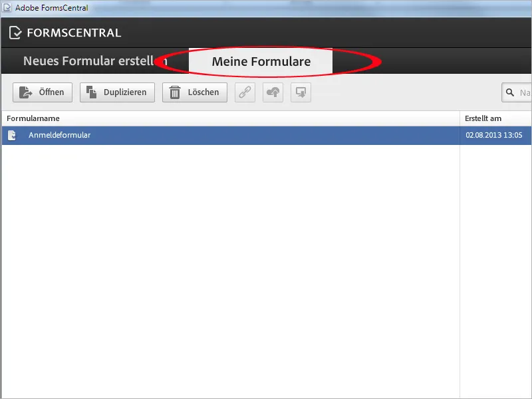The width and height of the screenshot is (532, 399).
Task: Click the Öffnen button
Action: pos(43,92)
